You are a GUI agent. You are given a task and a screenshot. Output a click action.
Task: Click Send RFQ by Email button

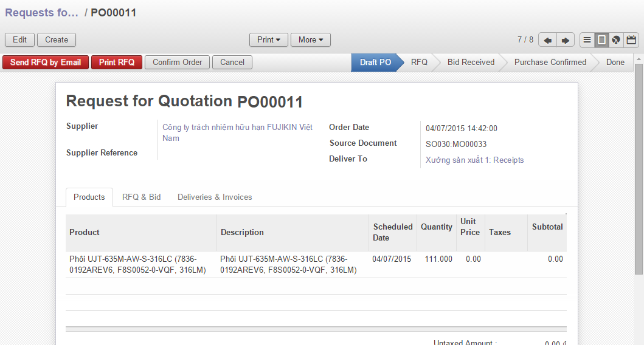tap(46, 63)
